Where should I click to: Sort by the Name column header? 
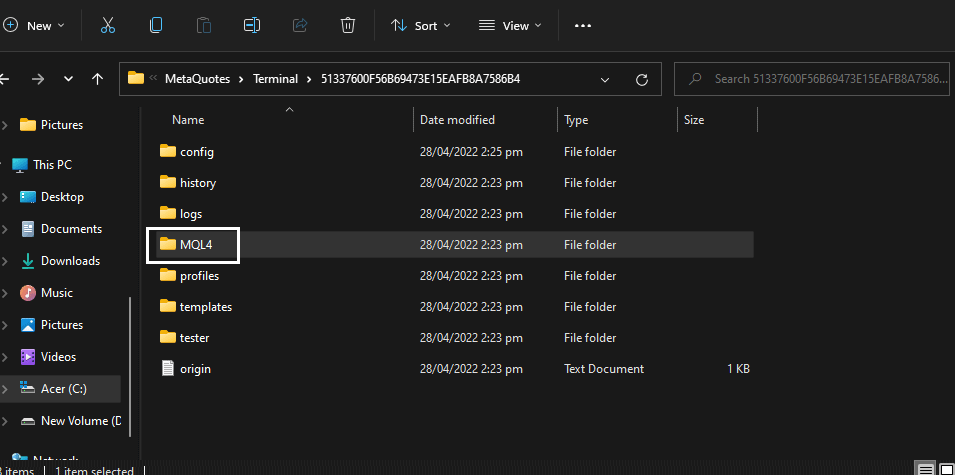pos(188,120)
